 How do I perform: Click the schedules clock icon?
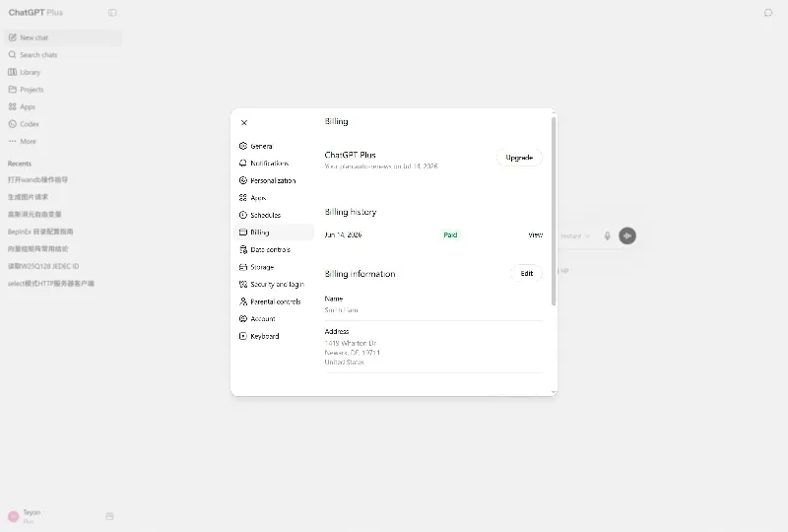coord(243,215)
